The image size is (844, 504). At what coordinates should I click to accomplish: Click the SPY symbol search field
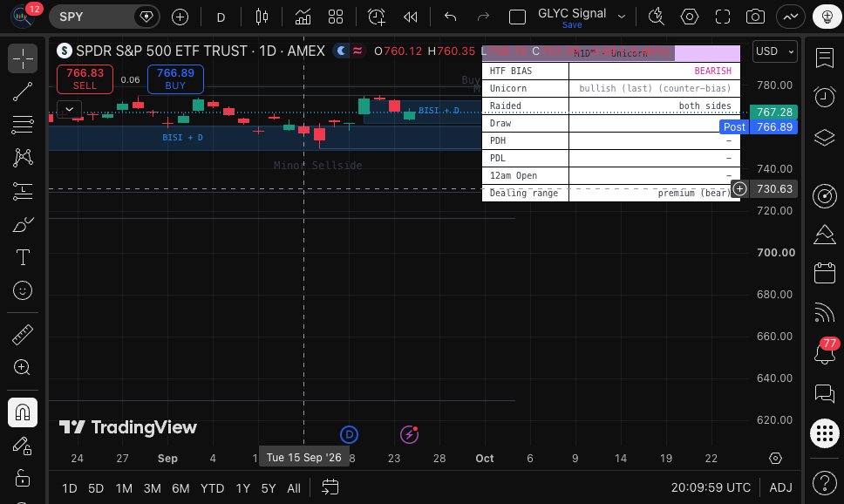coord(92,17)
